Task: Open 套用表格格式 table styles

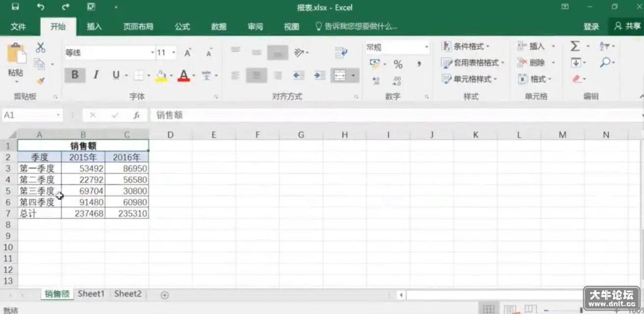Action: [x=473, y=62]
